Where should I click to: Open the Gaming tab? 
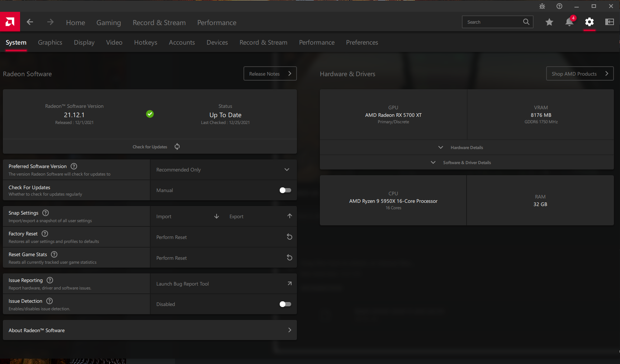coord(109,23)
